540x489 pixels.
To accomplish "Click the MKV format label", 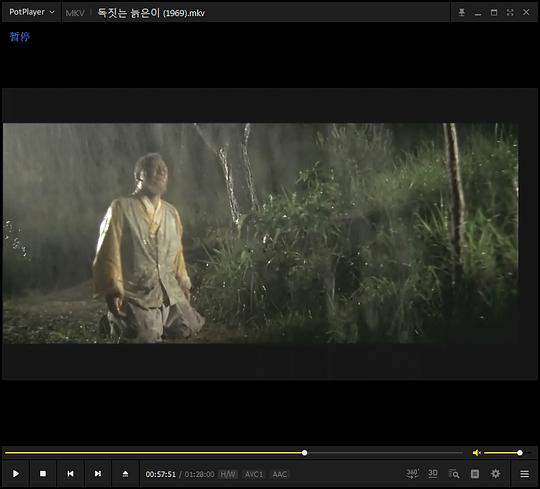I will pyautogui.click(x=75, y=13).
